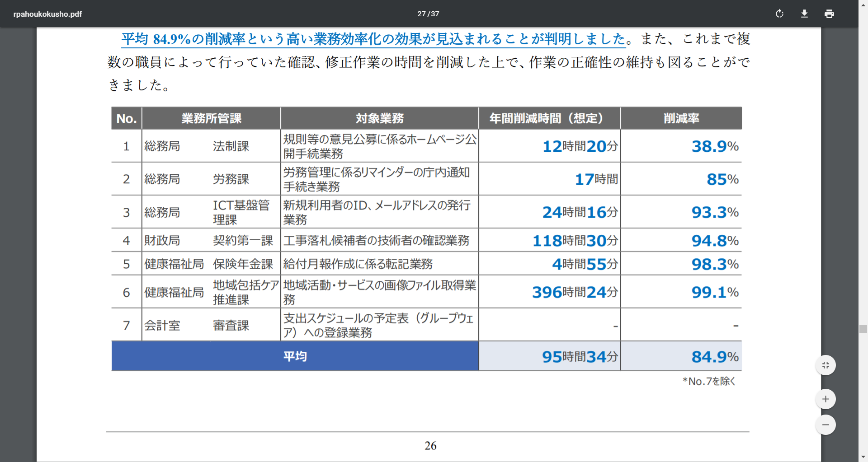
Task: Print the PDF document
Action: click(x=829, y=14)
